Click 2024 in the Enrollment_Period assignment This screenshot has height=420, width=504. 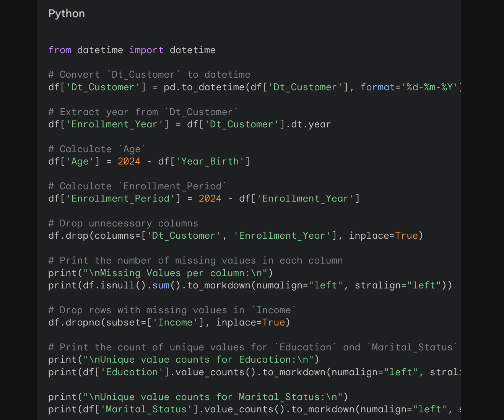tap(210, 199)
